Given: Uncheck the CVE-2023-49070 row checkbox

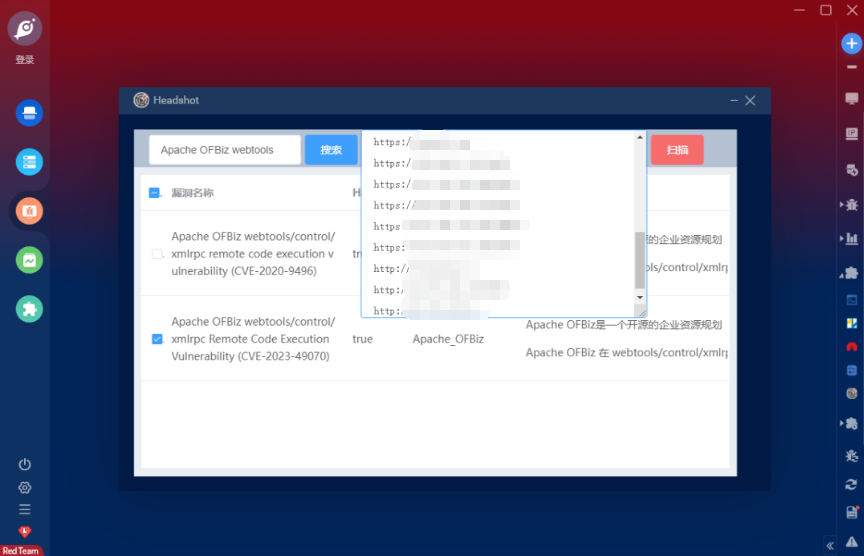Looking at the screenshot, I should coord(157,339).
